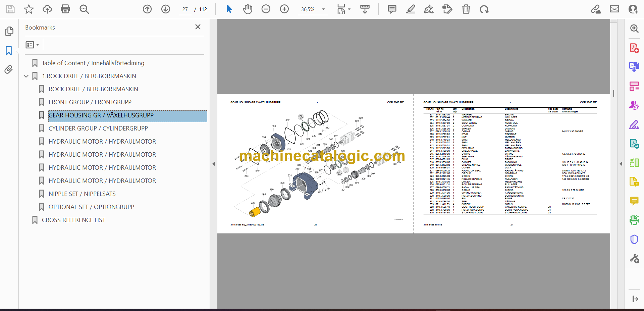Click the Save file icon
The height and width of the screenshot is (311, 644).
click(10, 9)
